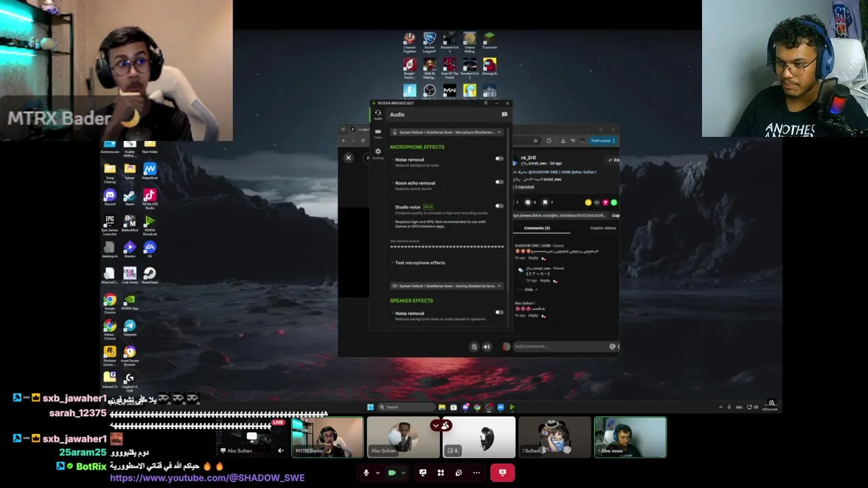Expand speaker Noise removal options chevron
The image size is (868, 488).
[393, 313]
